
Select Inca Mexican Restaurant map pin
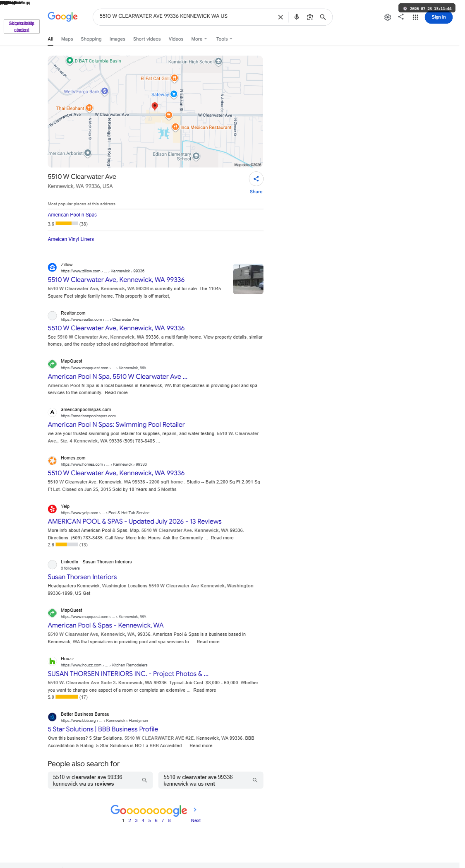[x=175, y=127]
